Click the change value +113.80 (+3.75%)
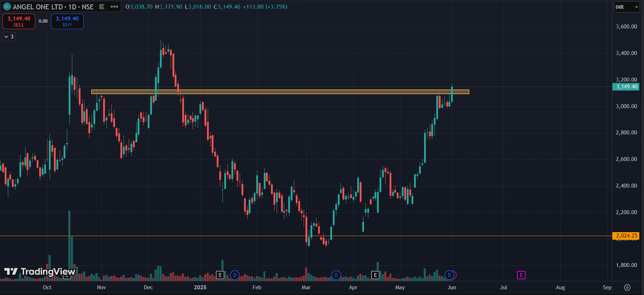Image resolution: width=644 pixels, height=295 pixels. coord(265,7)
